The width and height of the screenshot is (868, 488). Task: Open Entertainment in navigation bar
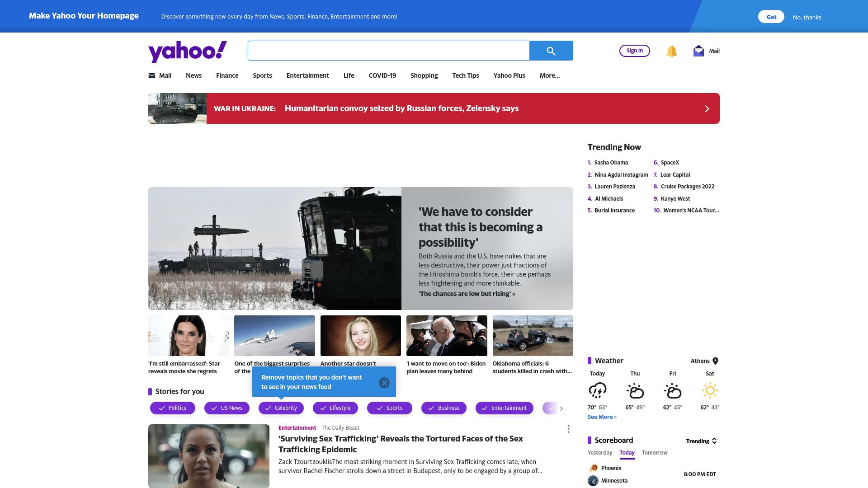click(x=307, y=75)
